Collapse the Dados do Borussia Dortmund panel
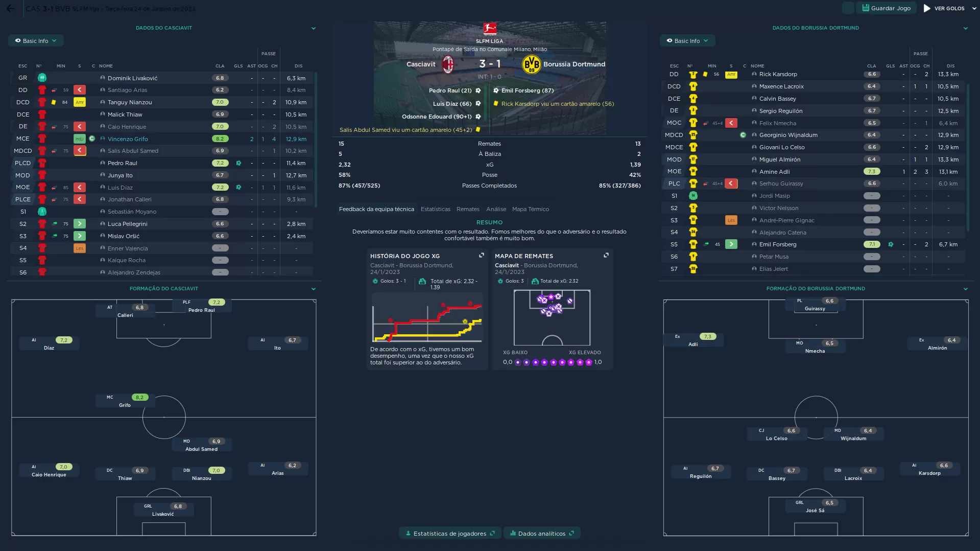 pos(965,28)
